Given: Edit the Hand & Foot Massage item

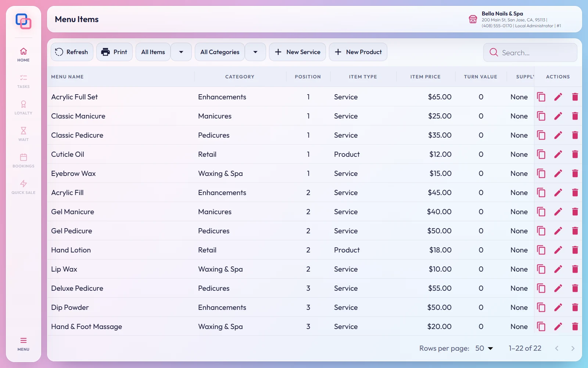Looking at the screenshot, I should coord(558,326).
